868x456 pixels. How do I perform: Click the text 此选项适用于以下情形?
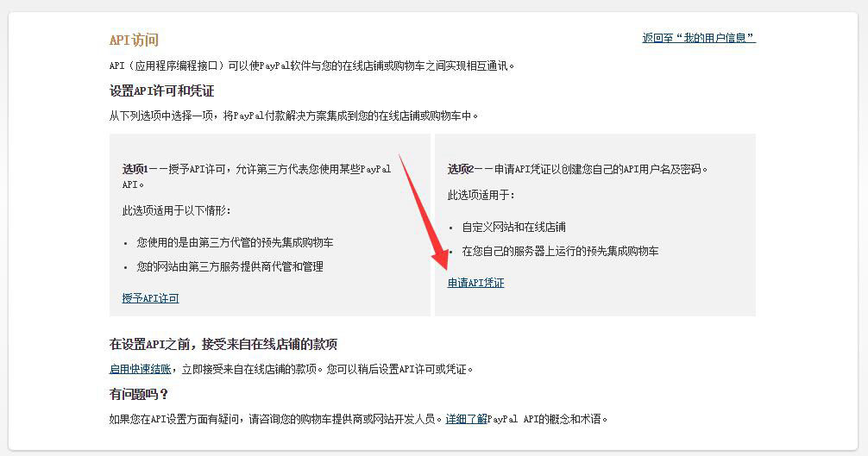tap(177, 210)
